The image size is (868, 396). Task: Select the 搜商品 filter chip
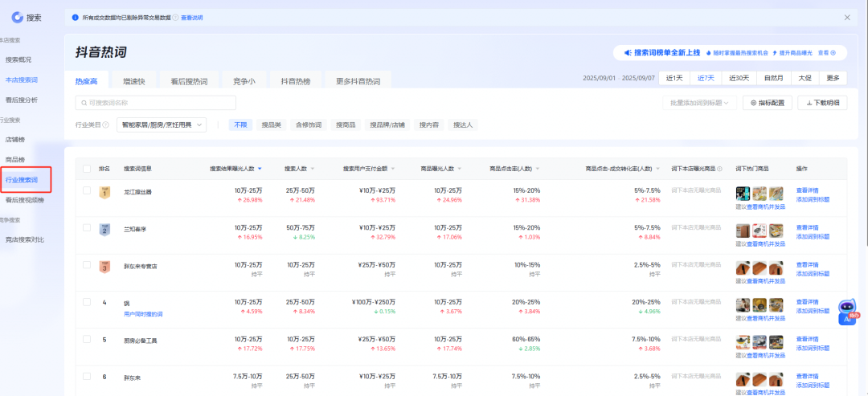[346, 125]
